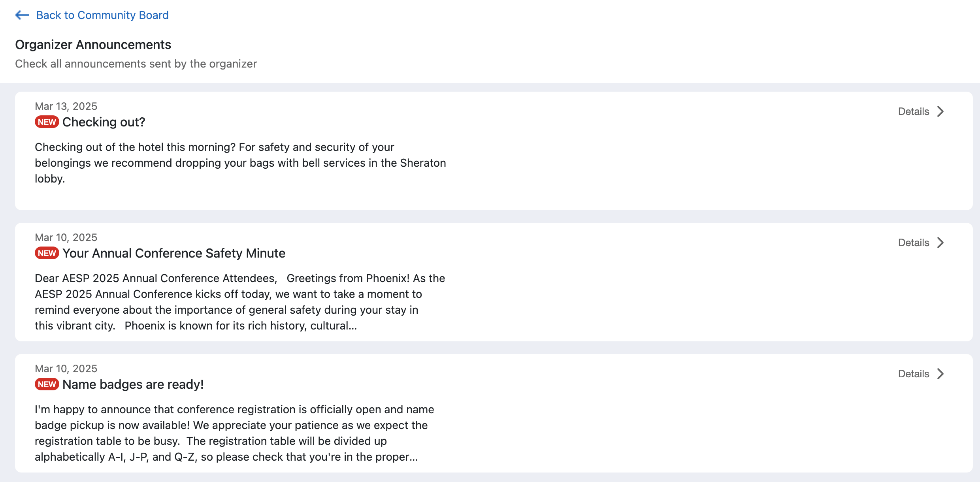980x482 pixels.
Task: Open Details for Checking out? announcement
Action: tap(913, 111)
